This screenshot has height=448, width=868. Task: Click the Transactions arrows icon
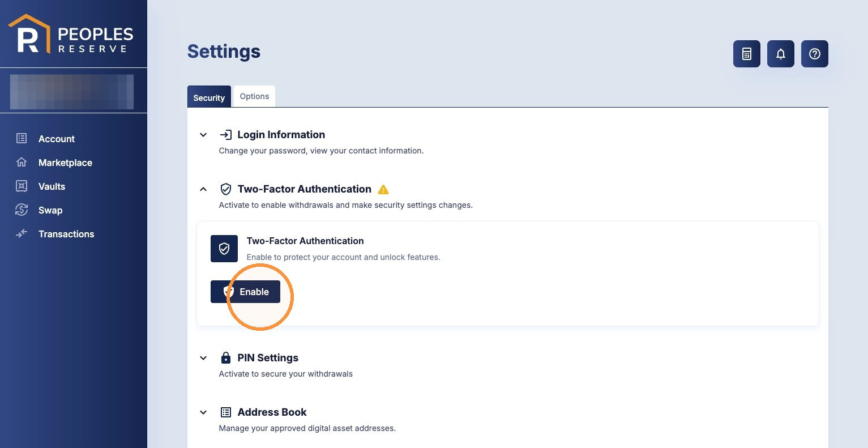(x=22, y=233)
